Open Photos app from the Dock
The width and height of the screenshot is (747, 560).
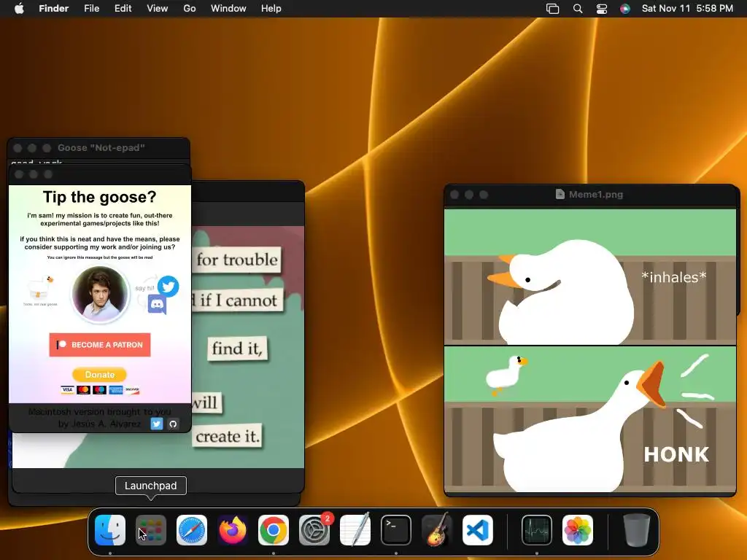pyautogui.click(x=578, y=530)
